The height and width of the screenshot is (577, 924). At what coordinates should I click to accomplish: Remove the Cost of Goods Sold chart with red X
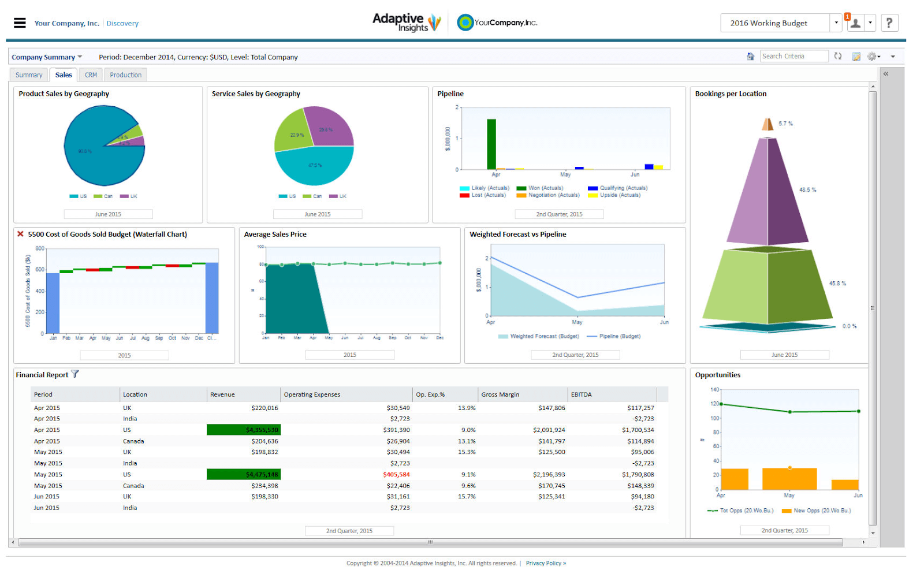click(20, 234)
